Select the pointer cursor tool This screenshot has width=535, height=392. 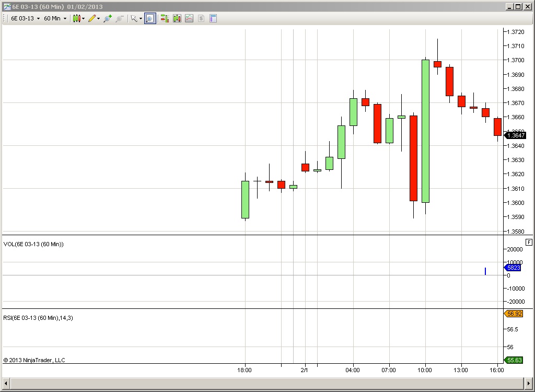pos(134,18)
